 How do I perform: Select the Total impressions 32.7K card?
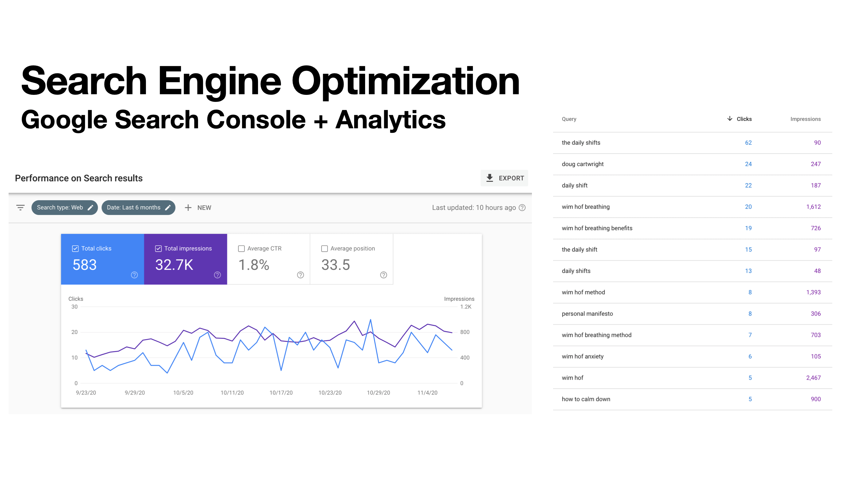point(185,259)
